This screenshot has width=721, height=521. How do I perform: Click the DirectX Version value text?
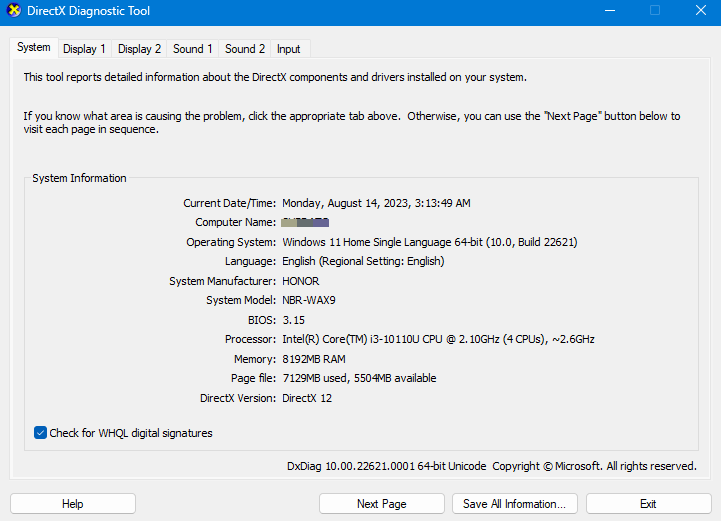307,398
